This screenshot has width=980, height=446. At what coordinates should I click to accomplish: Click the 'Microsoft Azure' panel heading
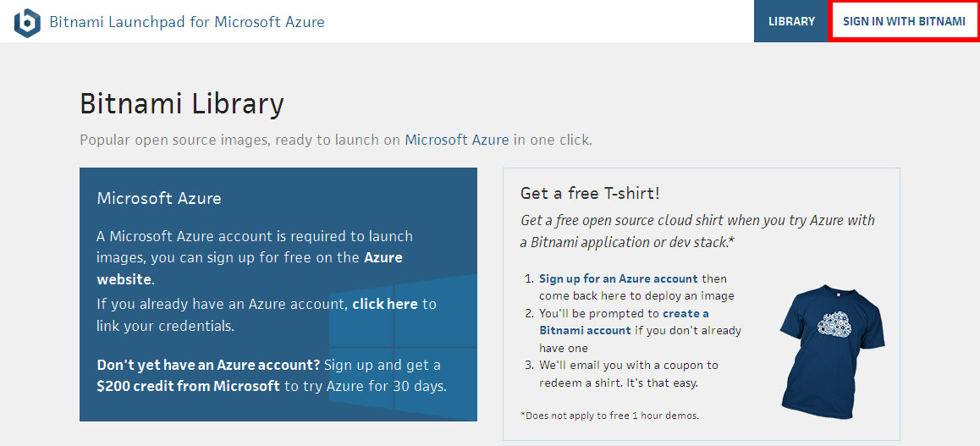tap(159, 199)
